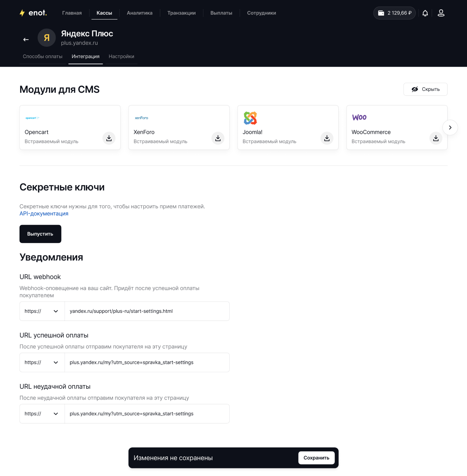The image size is (467, 476).
Task: Switch to the Интеграция tab
Action: pyautogui.click(x=86, y=57)
